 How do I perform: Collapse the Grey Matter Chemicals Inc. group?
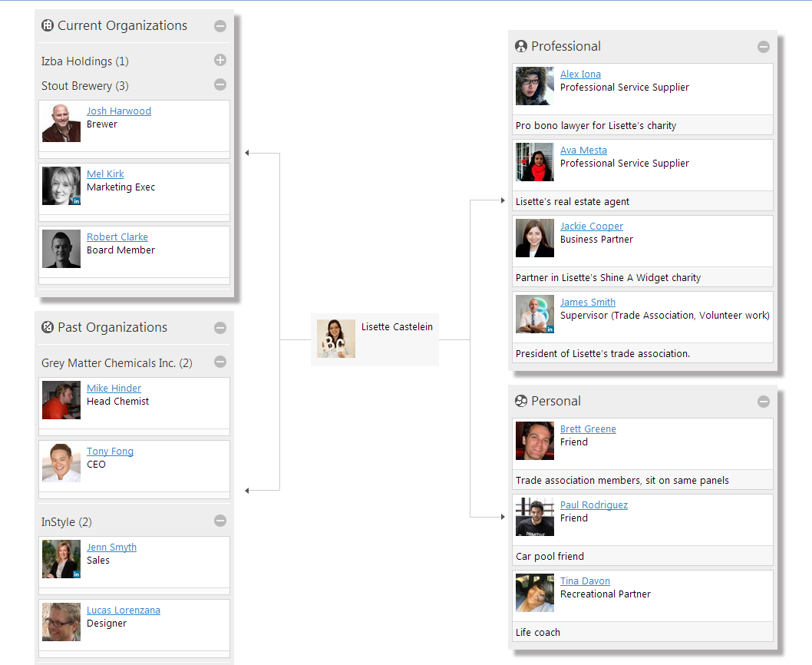coord(220,362)
